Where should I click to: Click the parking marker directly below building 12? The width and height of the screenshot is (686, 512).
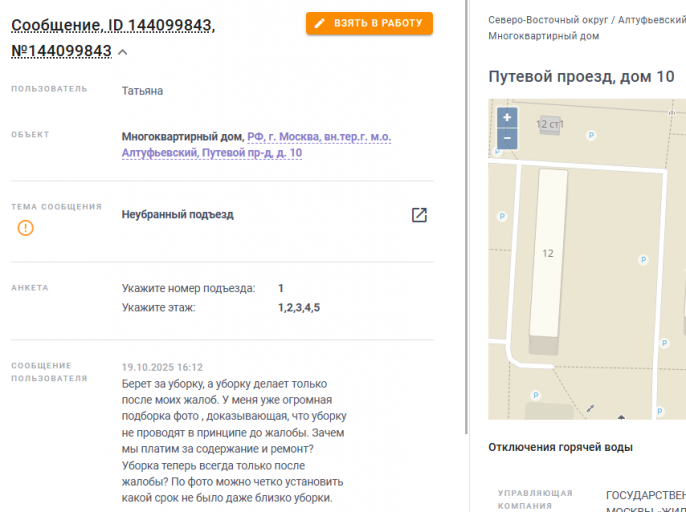[536, 395]
